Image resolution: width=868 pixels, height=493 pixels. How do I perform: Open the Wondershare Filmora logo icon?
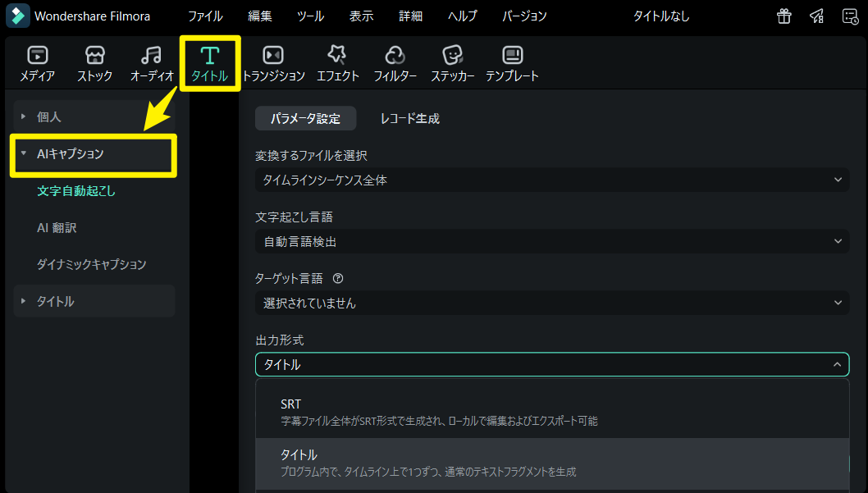coord(16,16)
